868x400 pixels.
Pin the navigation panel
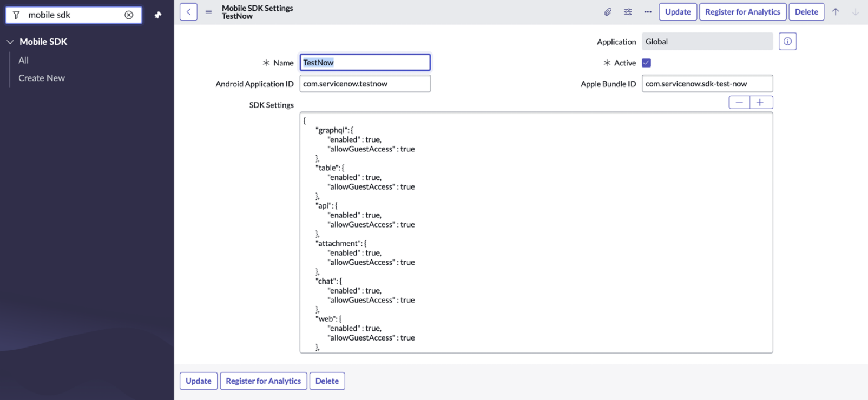click(x=157, y=15)
